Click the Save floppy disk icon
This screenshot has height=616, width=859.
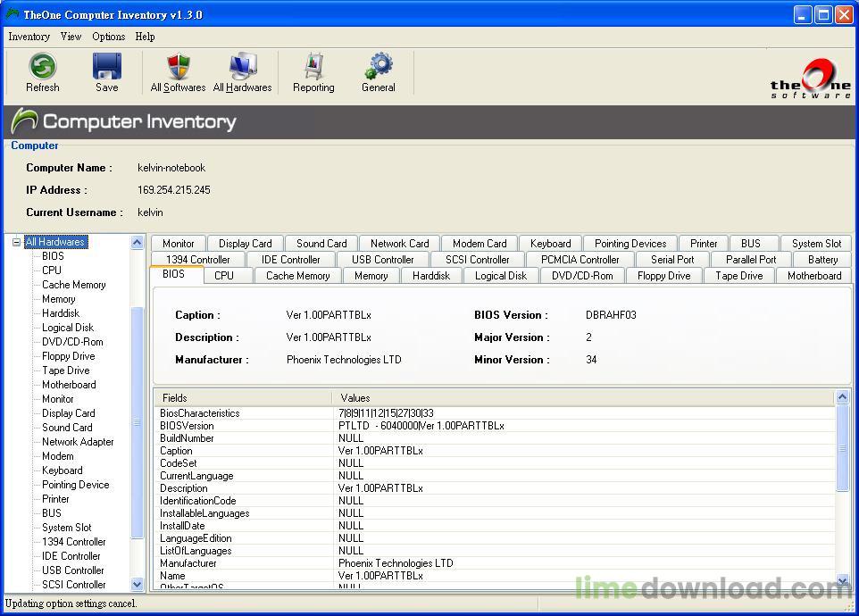(107, 67)
